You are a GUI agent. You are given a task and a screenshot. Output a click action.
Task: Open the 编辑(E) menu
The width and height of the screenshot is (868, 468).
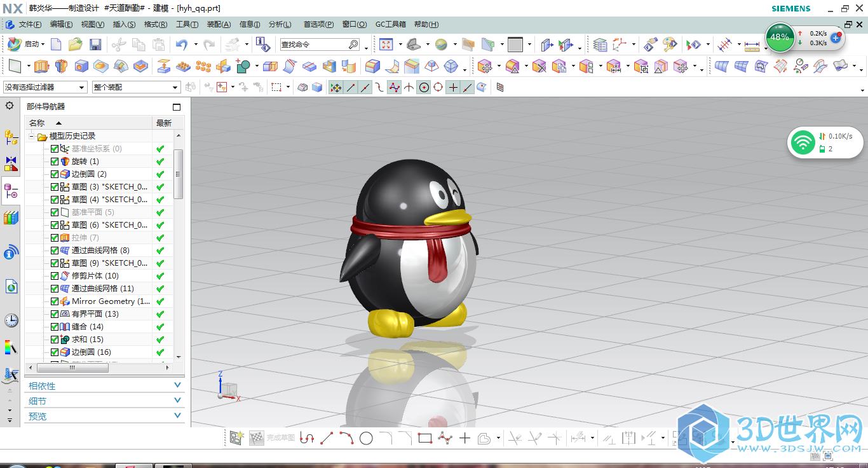[x=61, y=25]
